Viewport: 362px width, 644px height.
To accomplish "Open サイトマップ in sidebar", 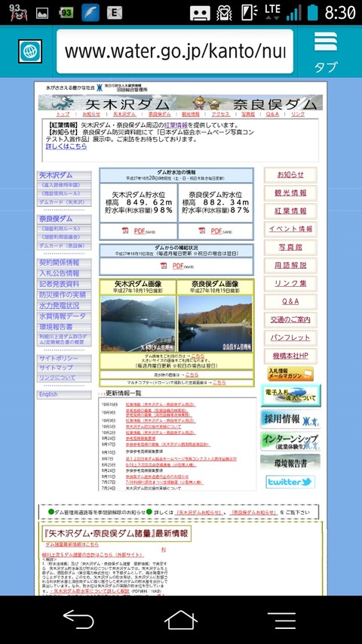I will point(64,368).
